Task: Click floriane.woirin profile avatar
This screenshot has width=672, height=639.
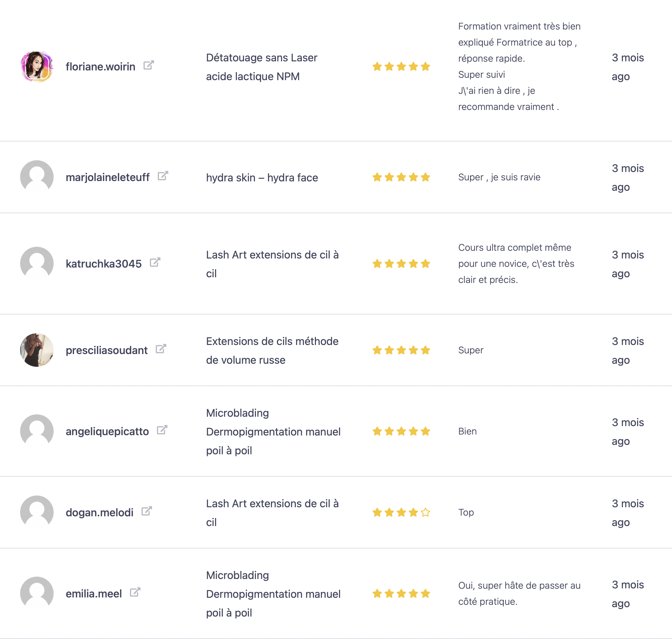Action: pos(37,66)
